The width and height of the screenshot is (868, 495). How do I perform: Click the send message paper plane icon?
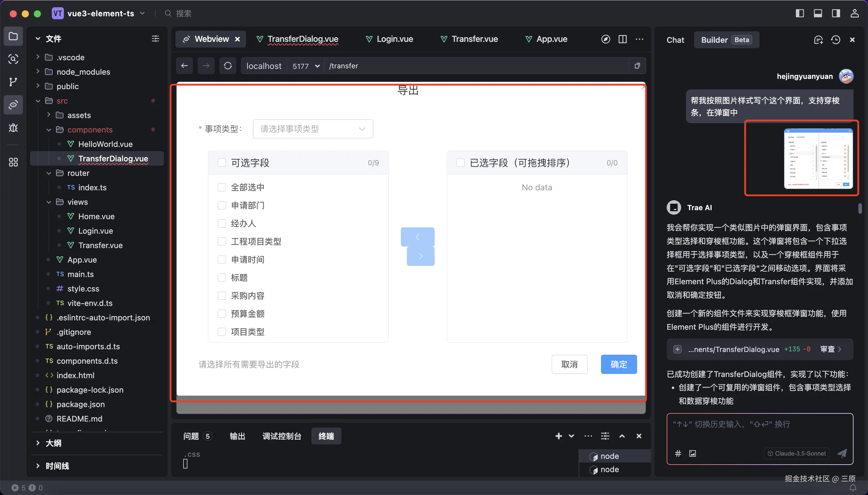click(x=842, y=453)
